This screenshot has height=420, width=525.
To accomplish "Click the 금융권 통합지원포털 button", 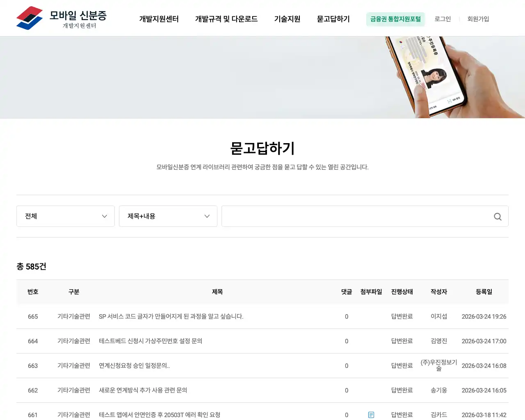I will [x=395, y=19].
